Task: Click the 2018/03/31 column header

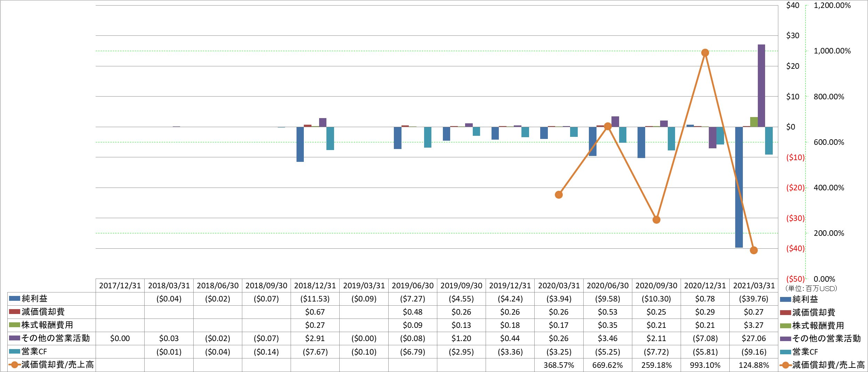Action: pos(169,286)
